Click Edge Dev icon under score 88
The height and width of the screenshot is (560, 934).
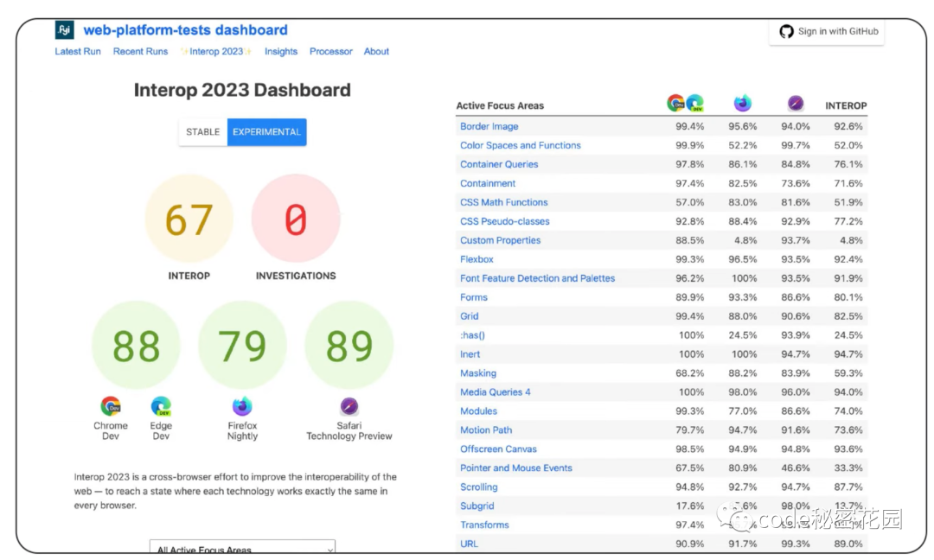pyautogui.click(x=161, y=406)
